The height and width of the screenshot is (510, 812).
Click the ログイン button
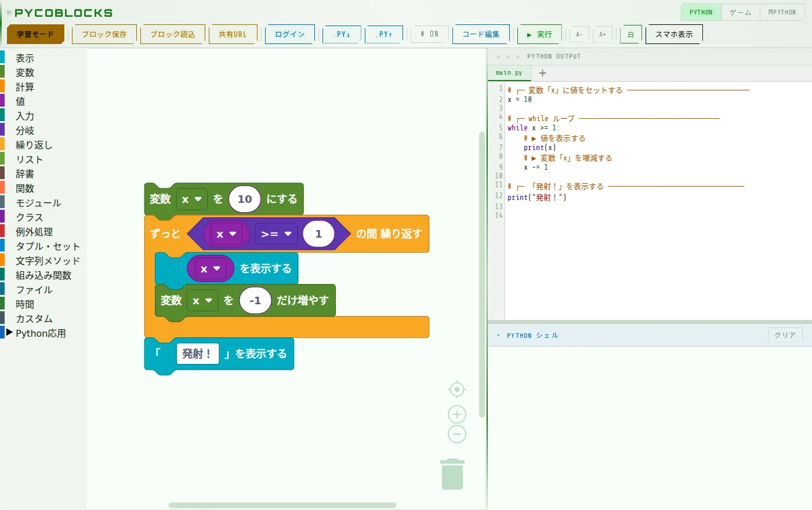click(x=290, y=34)
